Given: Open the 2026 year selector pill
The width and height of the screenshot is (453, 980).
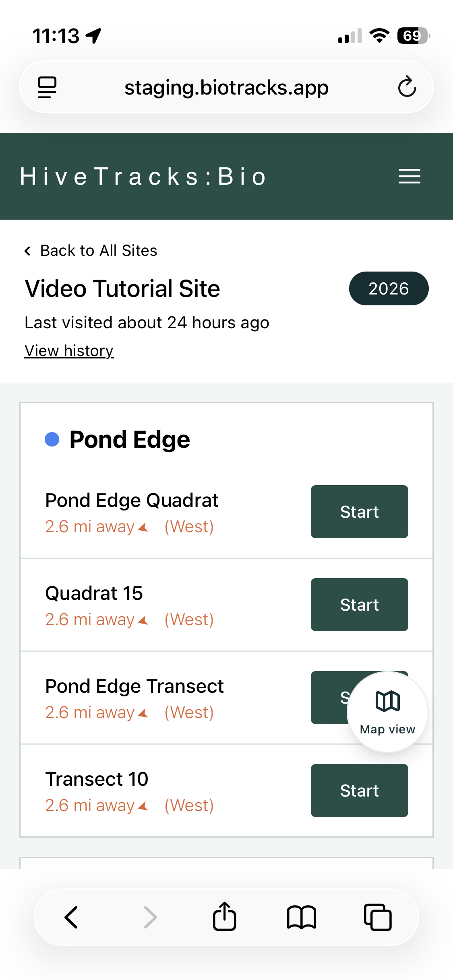Looking at the screenshot, I should pyautogui.click(x=389, y=288).
